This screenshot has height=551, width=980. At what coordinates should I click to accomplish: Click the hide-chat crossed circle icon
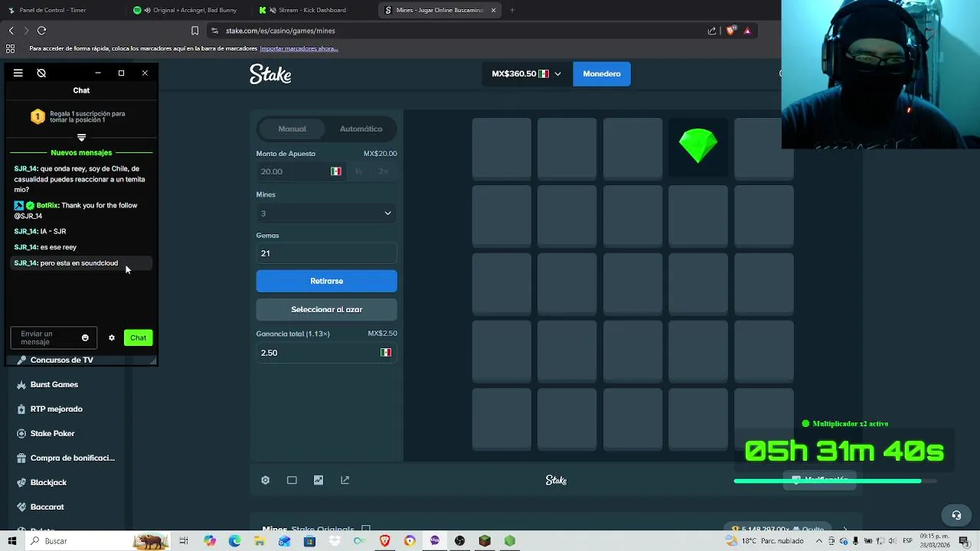point(41,73)
